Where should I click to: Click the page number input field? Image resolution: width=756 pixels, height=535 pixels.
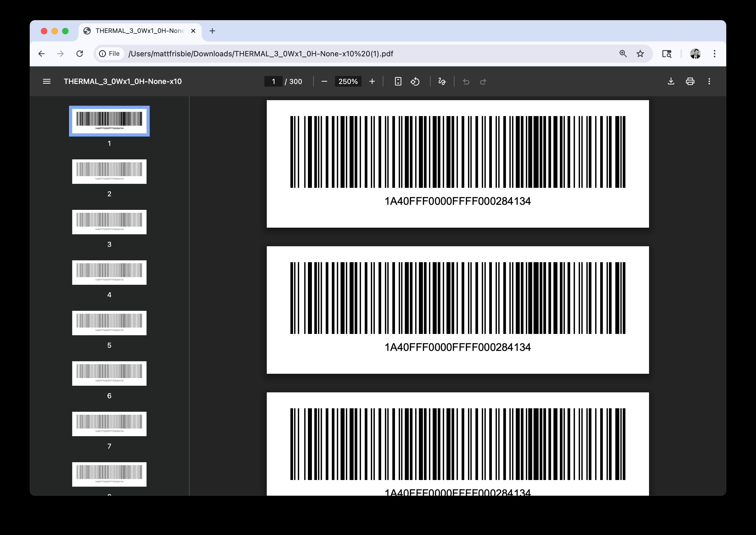pos(273,81)
